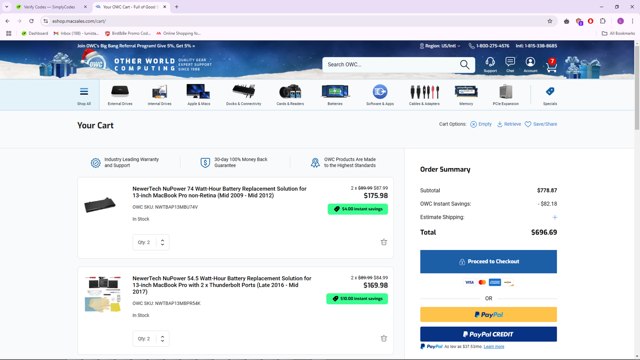Click the $10.00 instant savings badge
The image size is (640, 360).
pyautogui.click(x=357, y=299)
